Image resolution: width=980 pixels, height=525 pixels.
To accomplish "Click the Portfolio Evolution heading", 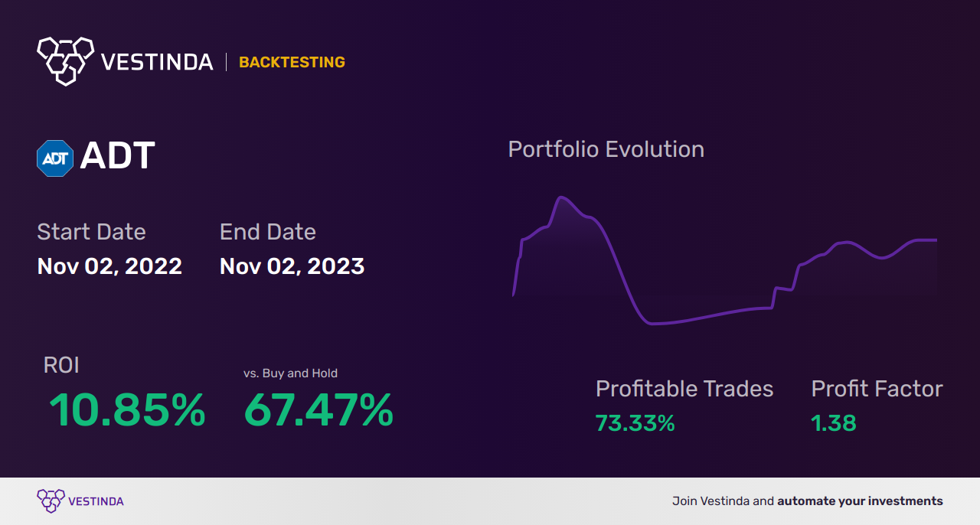I will pos(606,149).
